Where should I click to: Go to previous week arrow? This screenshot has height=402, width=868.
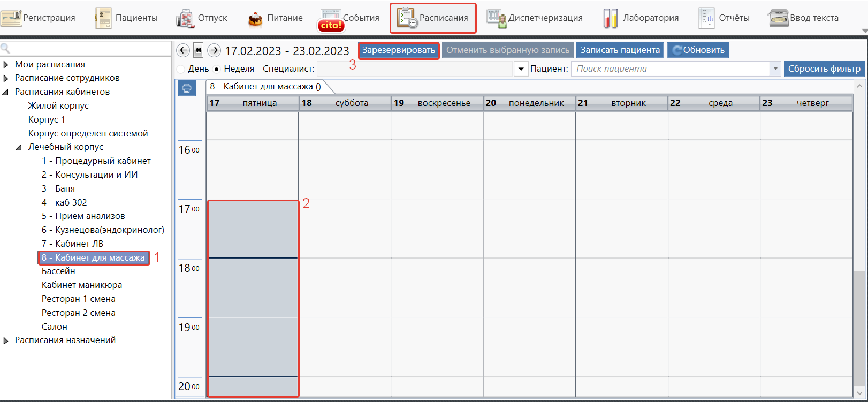[x=183, y=50]
